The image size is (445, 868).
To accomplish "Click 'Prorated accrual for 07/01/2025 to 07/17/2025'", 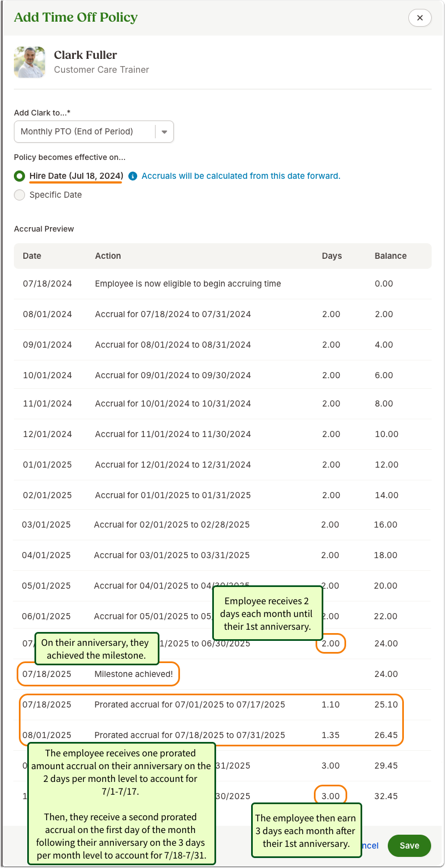I will point(189,705).
